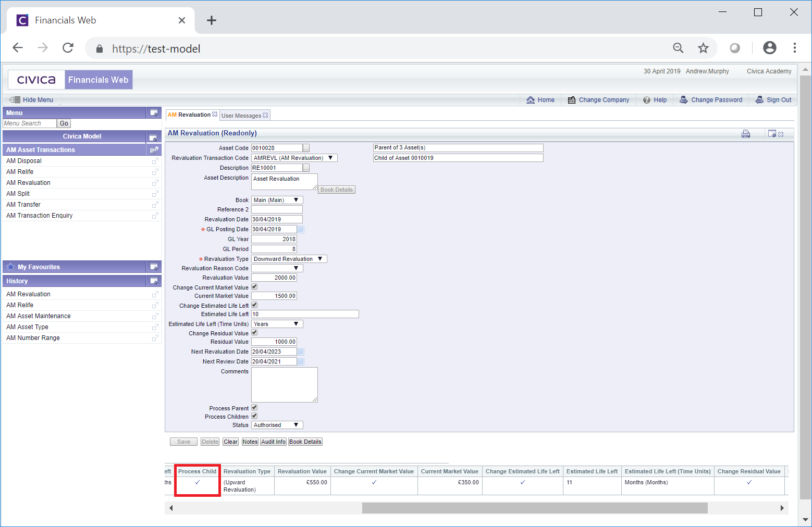Open AM Number Range new-window icon
812x527 pixels.
[155, 338]
